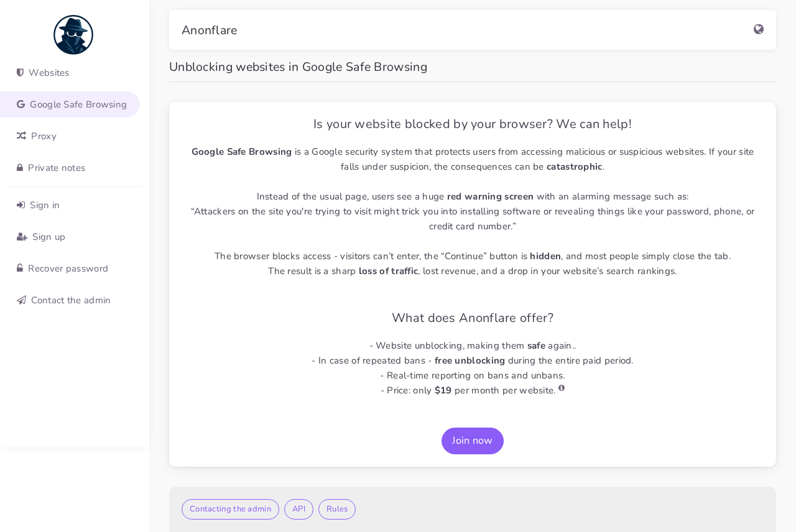Screen dimensions: 796x532
Task: Open the Websites menu item
Action: pyautogui.click(x=49, y=73)
